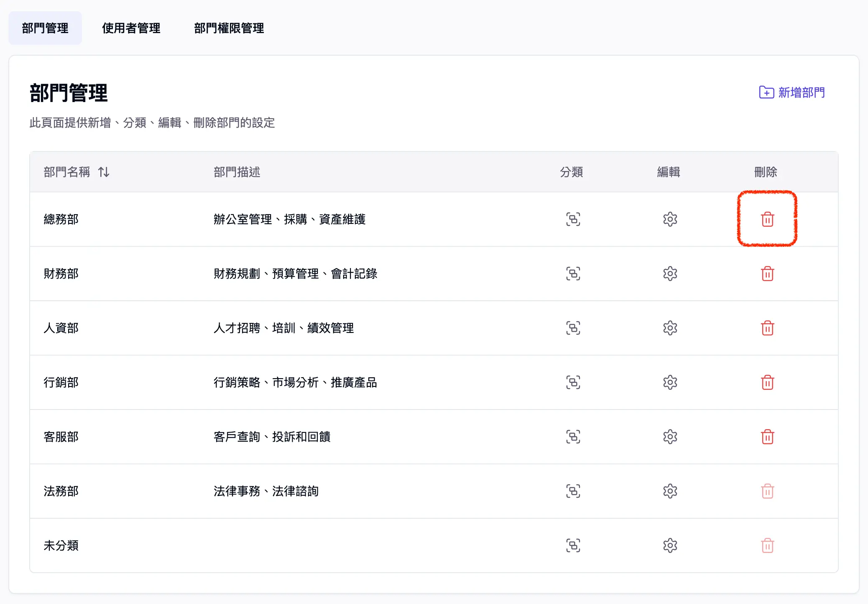Select the 部門管理 tab
Screen dimensions: 868x604
pos(45,28)
